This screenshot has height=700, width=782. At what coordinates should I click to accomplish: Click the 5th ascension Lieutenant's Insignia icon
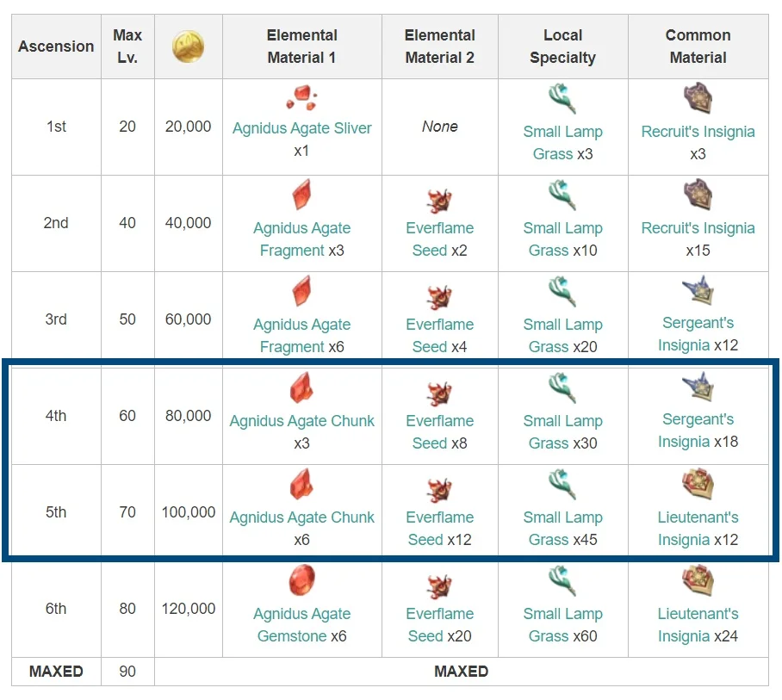pos(698,486)
